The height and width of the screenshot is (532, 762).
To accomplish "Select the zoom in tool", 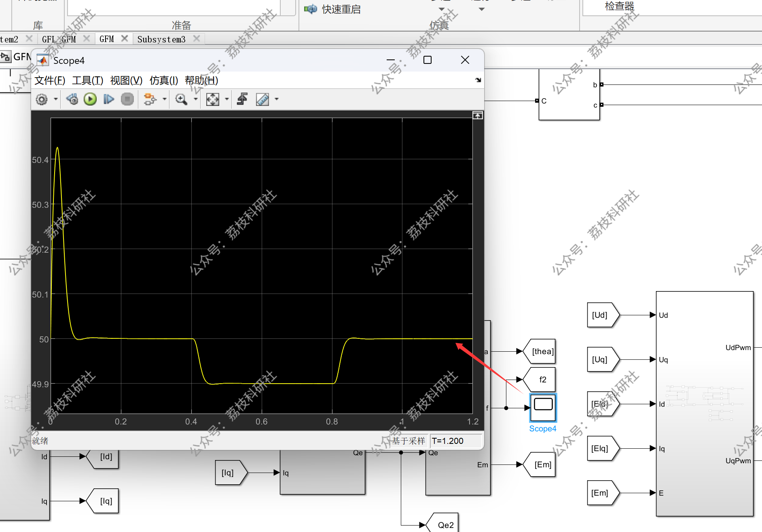I will (181, 99).
